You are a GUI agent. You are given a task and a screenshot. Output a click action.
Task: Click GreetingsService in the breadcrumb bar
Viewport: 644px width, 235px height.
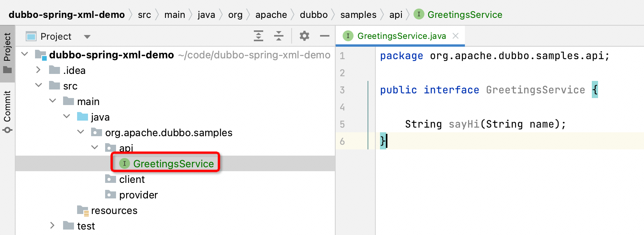coord(465,15)
